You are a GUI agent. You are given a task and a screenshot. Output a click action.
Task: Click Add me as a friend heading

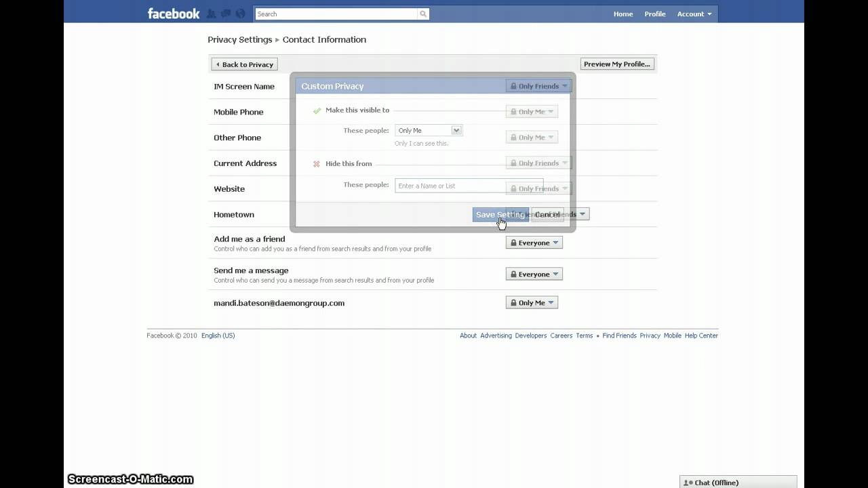[x=250, y=239]
